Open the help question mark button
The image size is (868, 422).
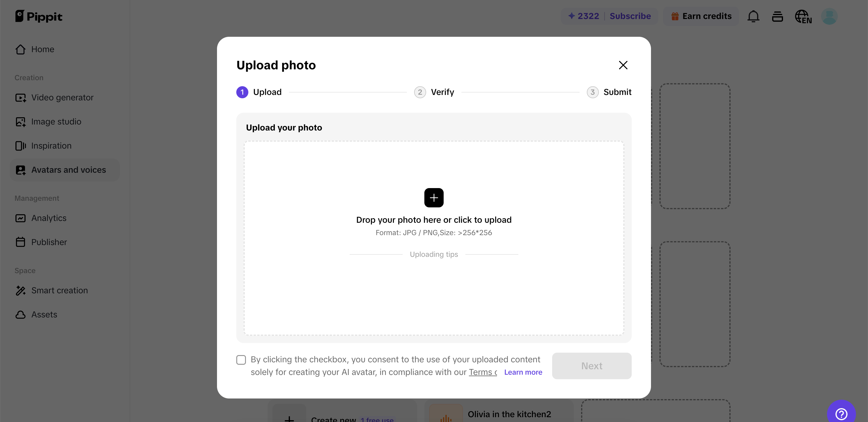(x=841, y=413)
